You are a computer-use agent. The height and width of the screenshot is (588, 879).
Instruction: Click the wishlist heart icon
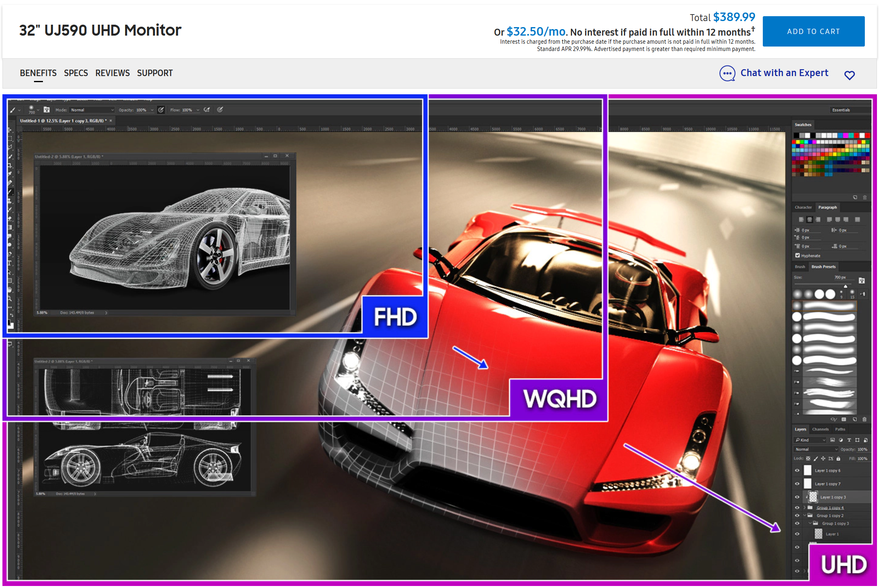(849, 75)
